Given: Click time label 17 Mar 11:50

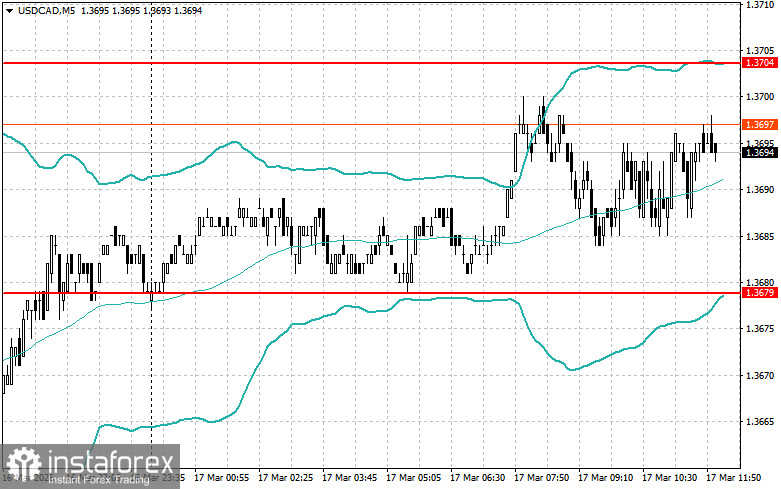Looking at the screenshot, I should [x=734, y=478].
